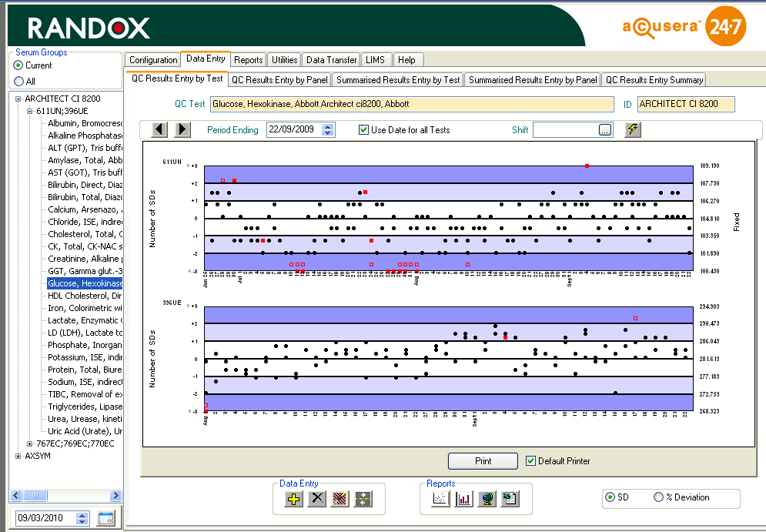
Task: Toggle Use Date for all Tests checkbox
Action: click(363, 130)
